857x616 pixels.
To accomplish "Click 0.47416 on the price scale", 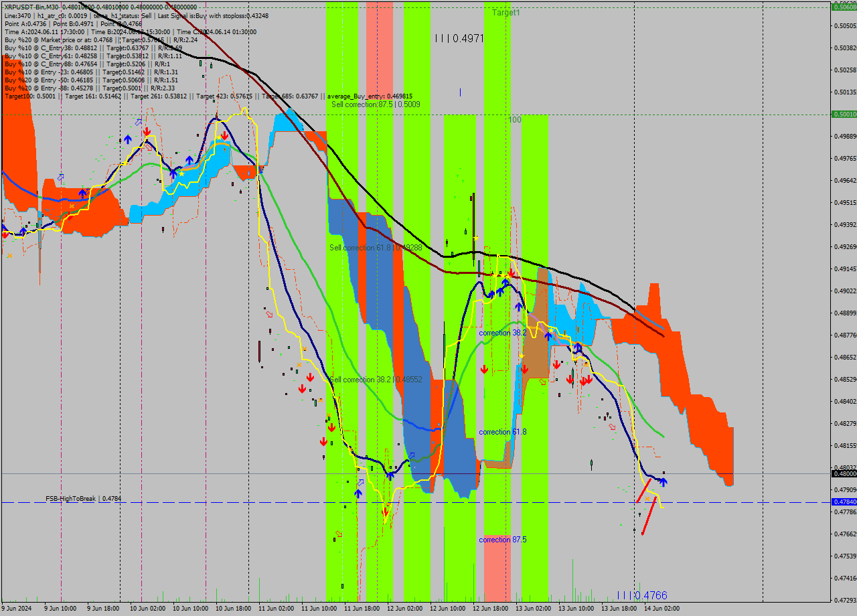I will (x=845, y=579).
